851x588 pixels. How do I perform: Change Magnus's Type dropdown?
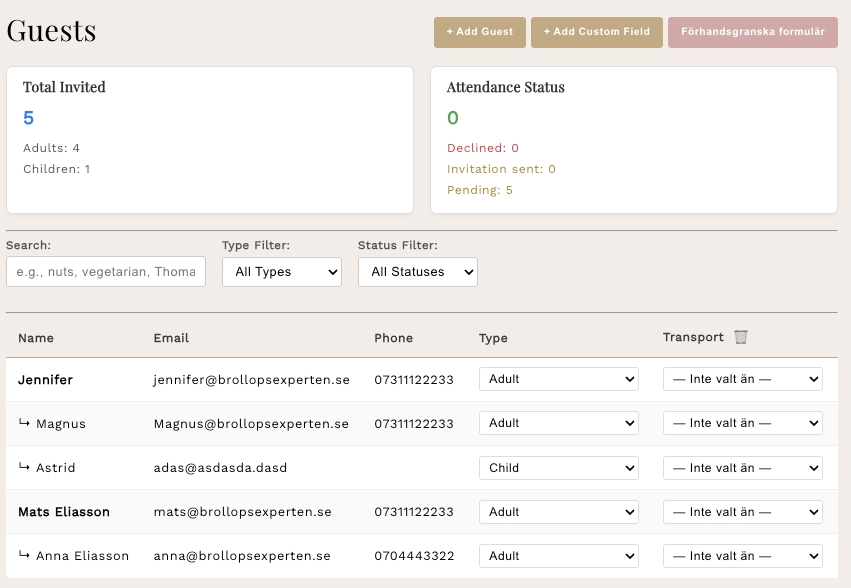(558, 423)
